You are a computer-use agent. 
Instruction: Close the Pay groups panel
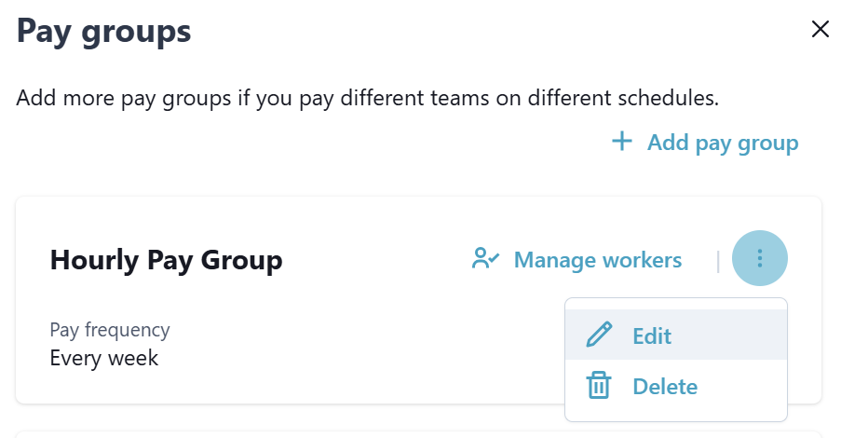coord(820,30)
